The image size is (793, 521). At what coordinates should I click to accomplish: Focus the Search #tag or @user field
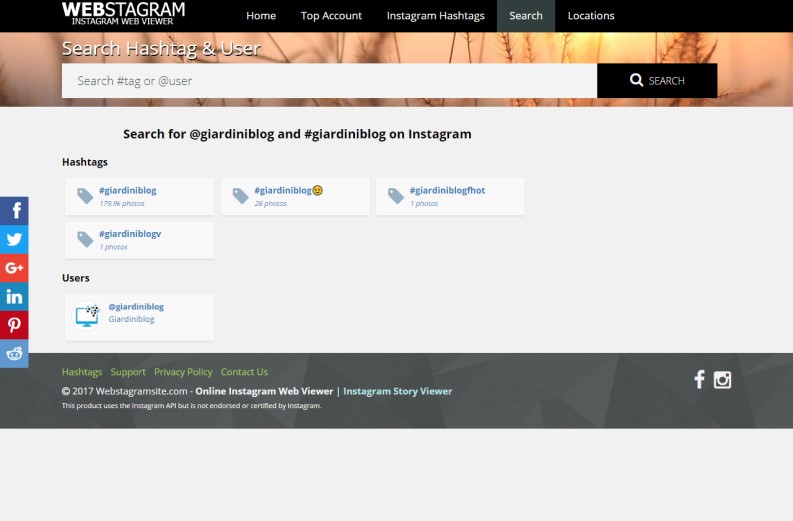329,81
